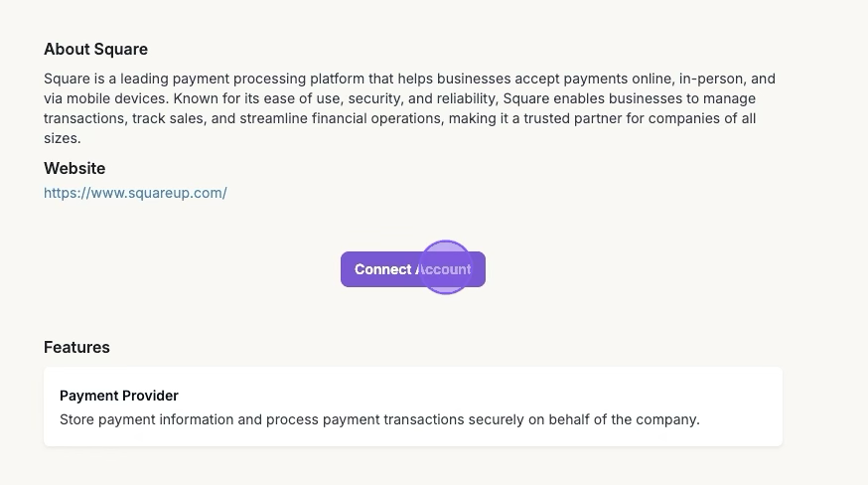Screen dimensions: 868x485
Task: Click the word "reliability" in About paragraph
Action: click(x=464, y=99)
